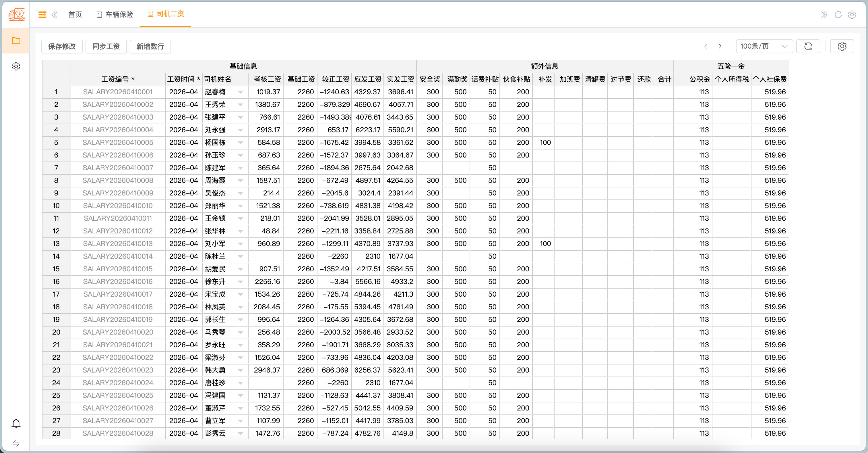Click the sidebar swap arrows icon
The image size is (868, 453).
click(x=16, y=443)
